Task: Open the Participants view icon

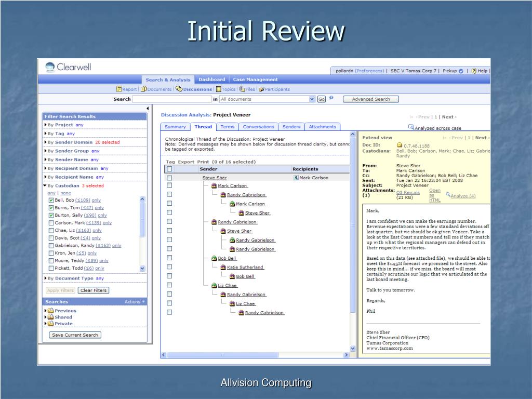Action: pyautogui.click(x=262, y=89)
